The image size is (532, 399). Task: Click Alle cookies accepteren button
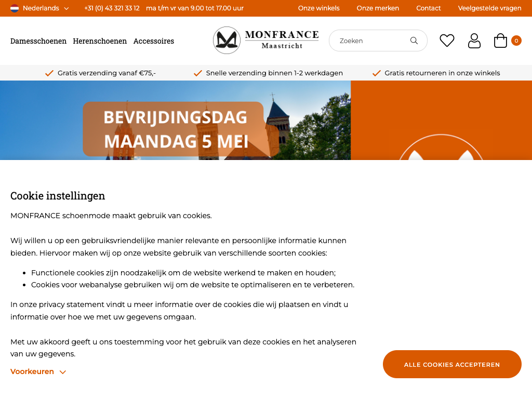click(x=452, y=364)
